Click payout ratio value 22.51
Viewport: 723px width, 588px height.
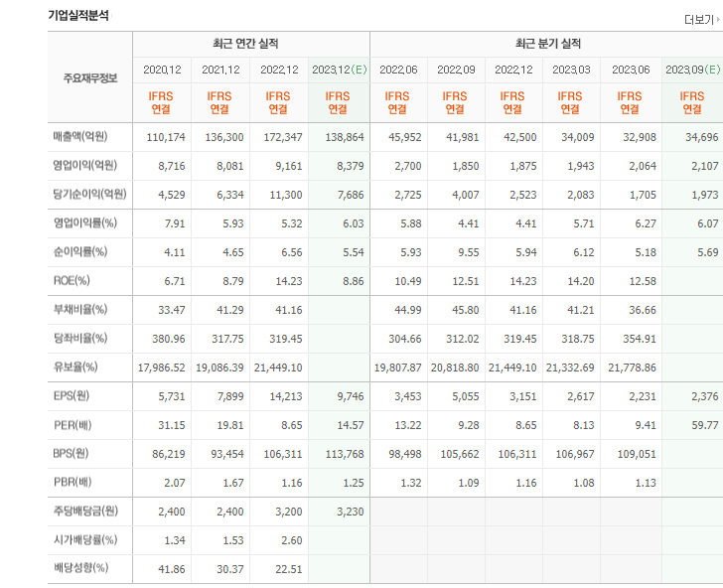click(x=289, y=569)
